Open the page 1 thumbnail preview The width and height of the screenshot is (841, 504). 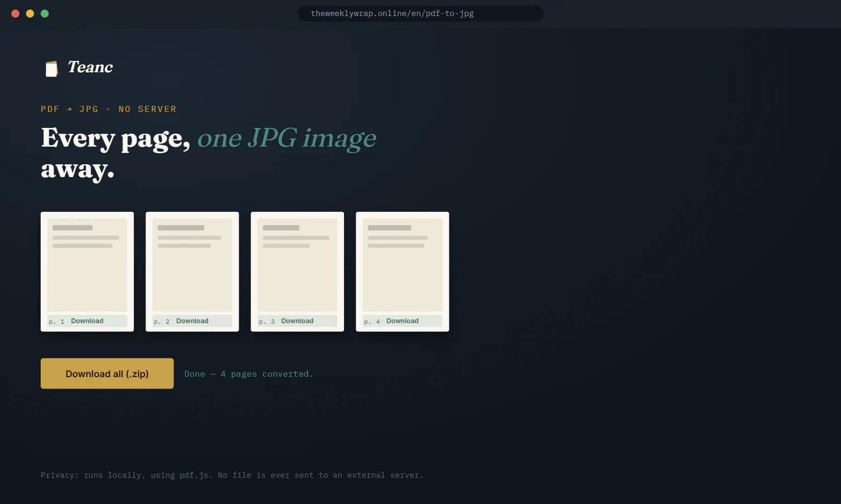point(87,265)
